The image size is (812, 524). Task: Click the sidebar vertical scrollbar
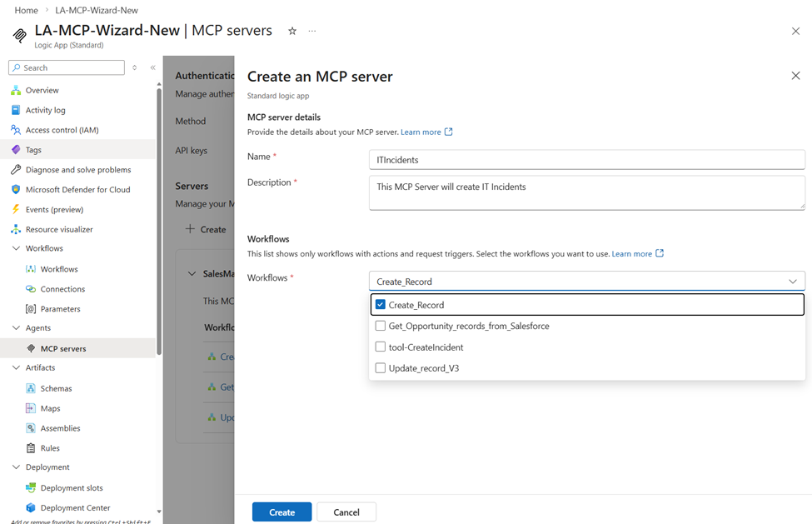pos(159,222)
